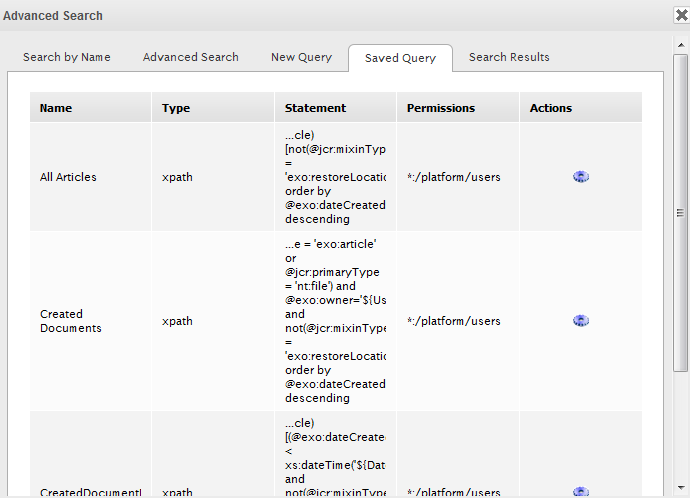Close the Advanced Search dialog
The height and width of the screenshot is (498, 690).
681,15
